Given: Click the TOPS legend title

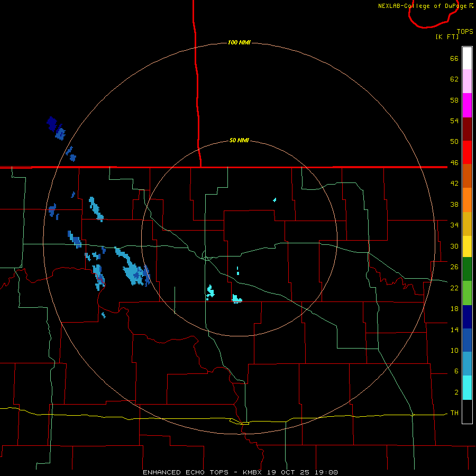Looking at the screenshot, I should coord(465,32).
